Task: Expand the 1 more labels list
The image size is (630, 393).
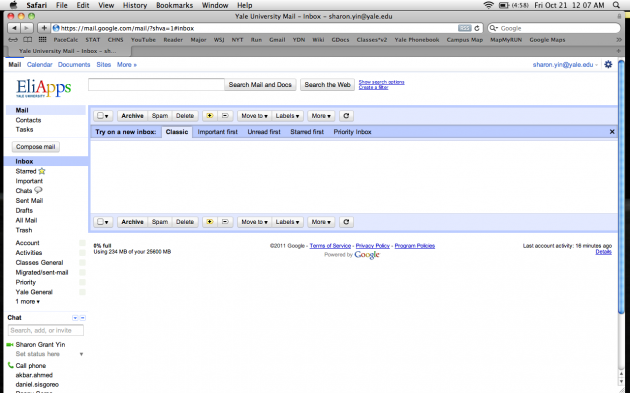Action: coord(28,301)
